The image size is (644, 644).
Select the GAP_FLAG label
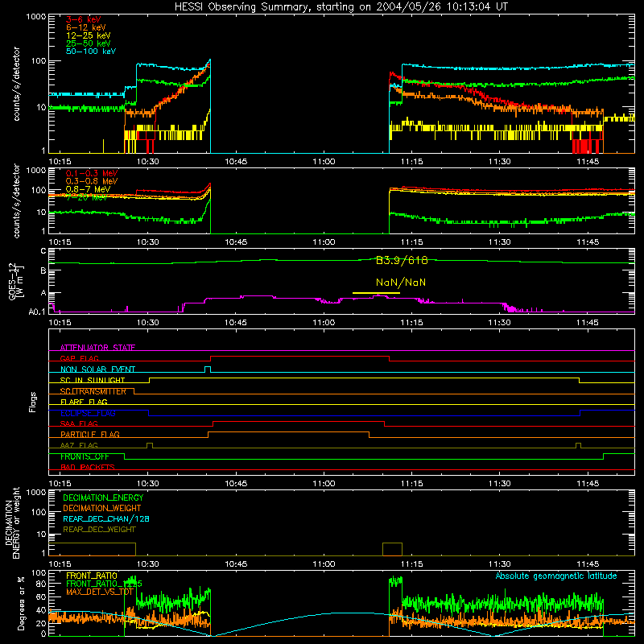(x=79, y=358)
